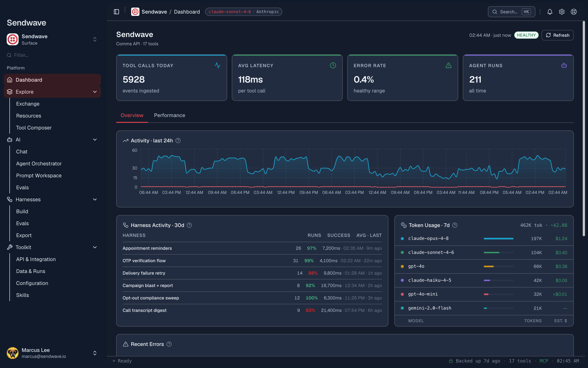
Task: Collapse the Harnesses section chevron
Action: tap(95, 200)
